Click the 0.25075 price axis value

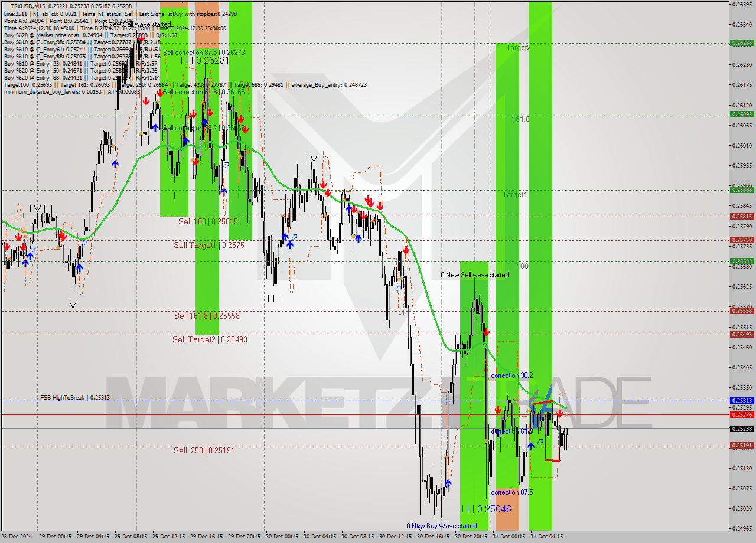(x=742, y=489)
